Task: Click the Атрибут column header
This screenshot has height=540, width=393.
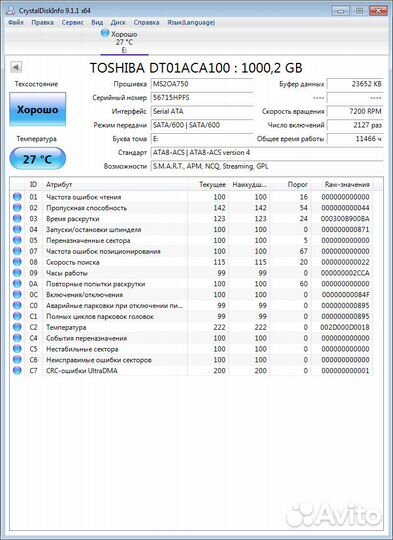Action: pyautogui.click(x=115, y=185)
